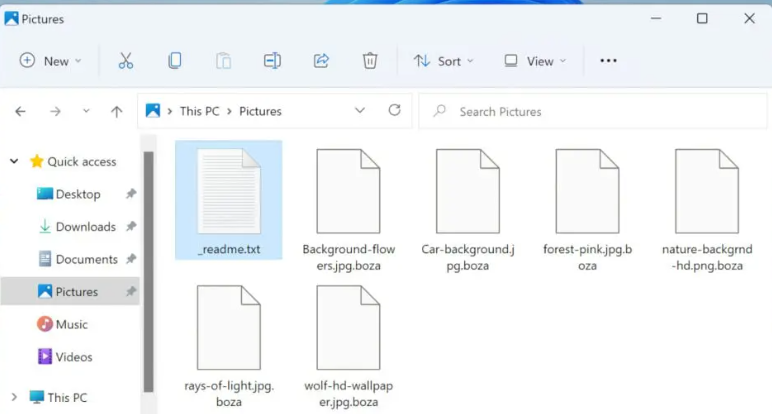
Task: Navigate back with the left arrow
Action: (x=21, y=112)
